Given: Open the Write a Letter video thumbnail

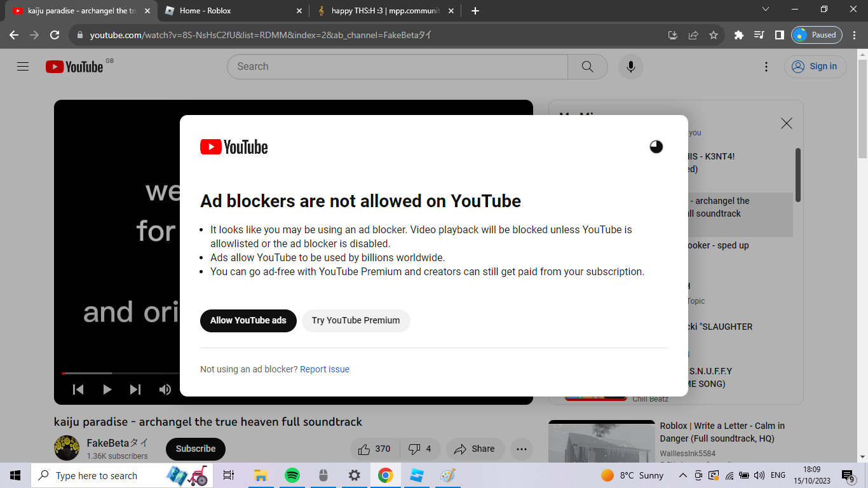Looking at the screenshot, I should [x=601, y=441].
